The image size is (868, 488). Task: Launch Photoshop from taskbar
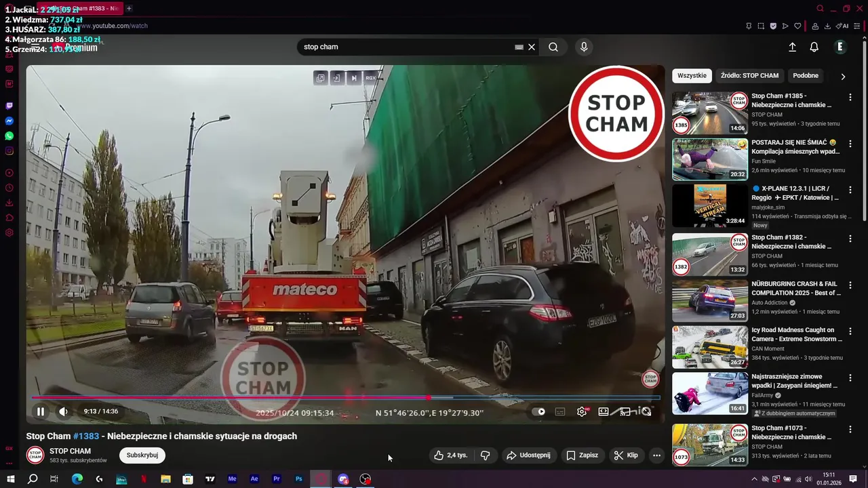point(299,479)
